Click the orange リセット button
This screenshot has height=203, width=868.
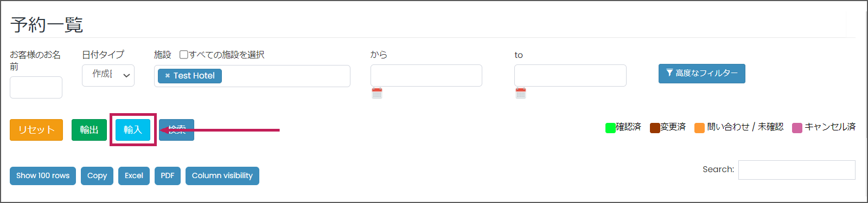pyautogui.click(x=36, y=130)
